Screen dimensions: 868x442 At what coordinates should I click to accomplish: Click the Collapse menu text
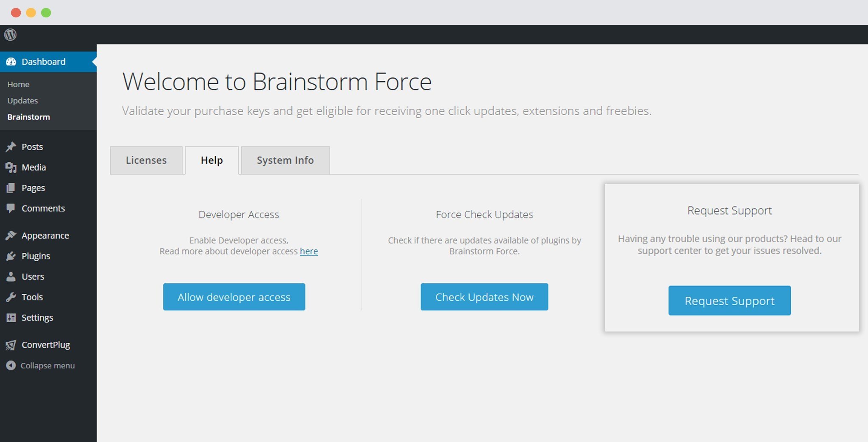click(47, 365)
